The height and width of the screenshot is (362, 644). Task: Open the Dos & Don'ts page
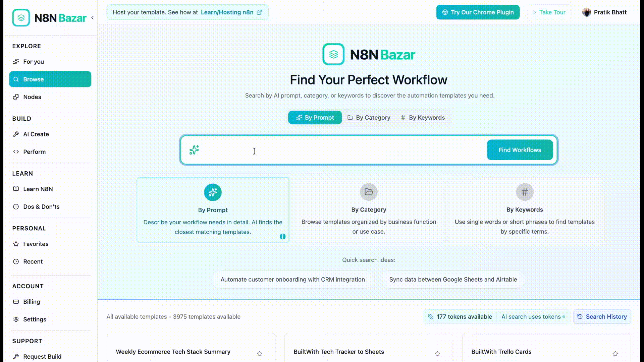pos(41,207)
